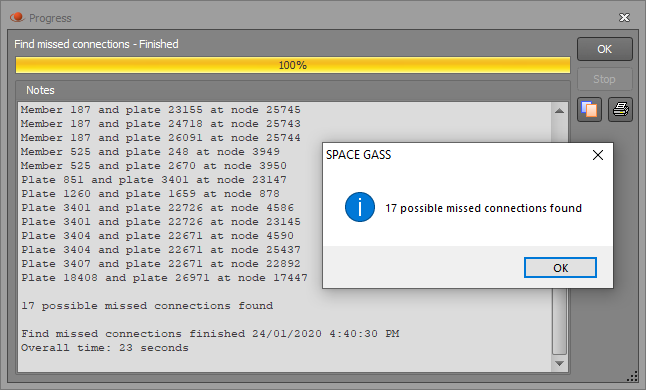Click the notes scrollbar down arrow
Image resolution: width=646 pixels, height=390 pixels.
click(x=559, y=363)
